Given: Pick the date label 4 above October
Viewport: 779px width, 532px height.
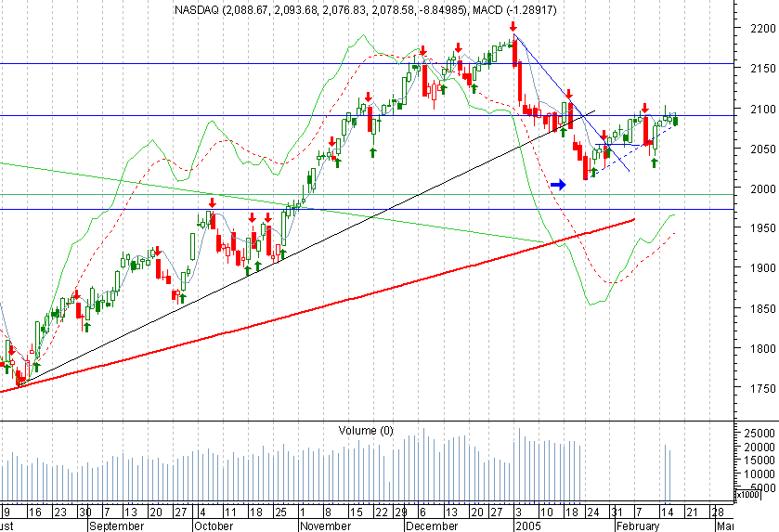Looking at the screenshot, I should [202, 513].
